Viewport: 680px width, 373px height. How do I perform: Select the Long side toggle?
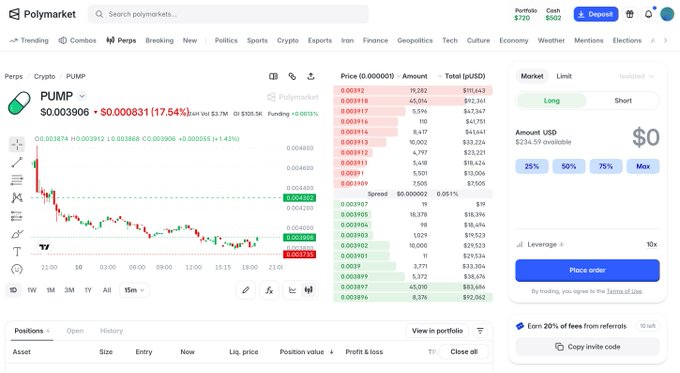551,101
